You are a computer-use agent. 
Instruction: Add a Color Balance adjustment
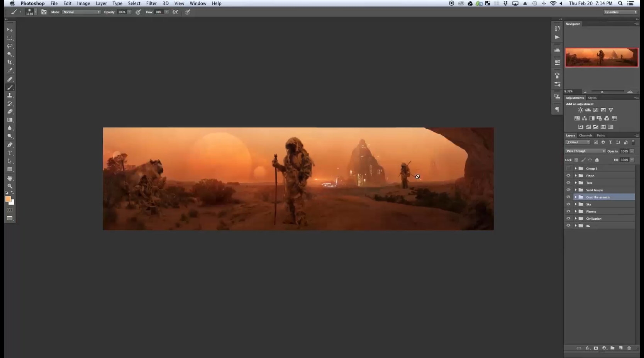585,119
